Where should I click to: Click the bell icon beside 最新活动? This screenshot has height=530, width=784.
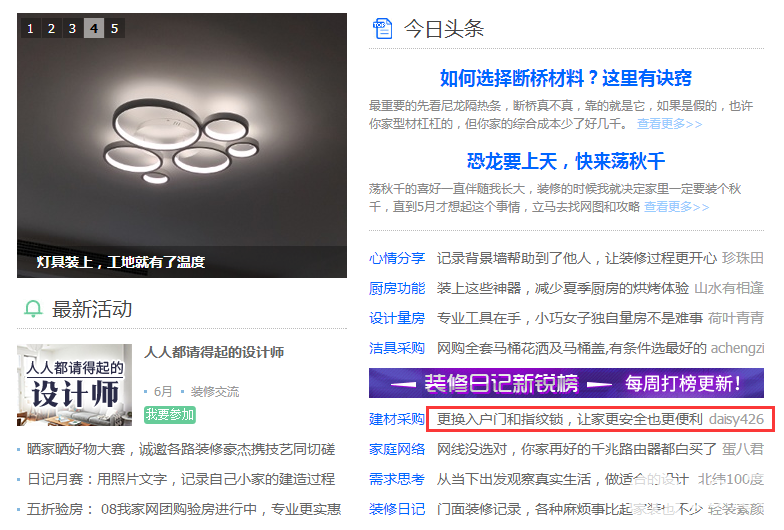point(34,308)
